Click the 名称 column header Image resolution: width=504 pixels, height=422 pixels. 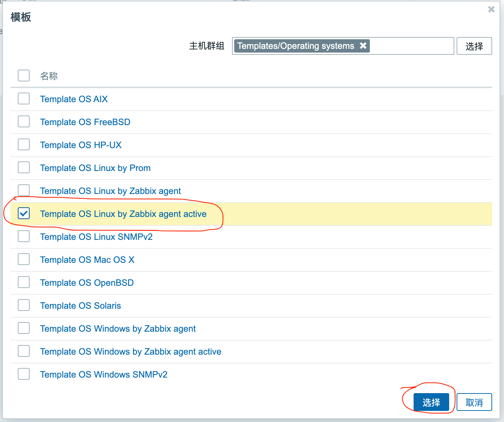pos(49,76)
